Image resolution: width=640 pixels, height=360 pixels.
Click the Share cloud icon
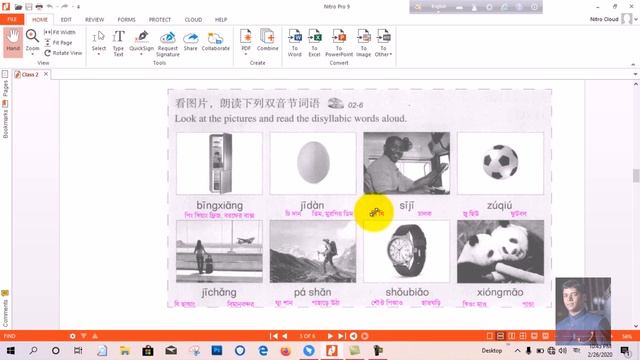click(x=191, y=40)
